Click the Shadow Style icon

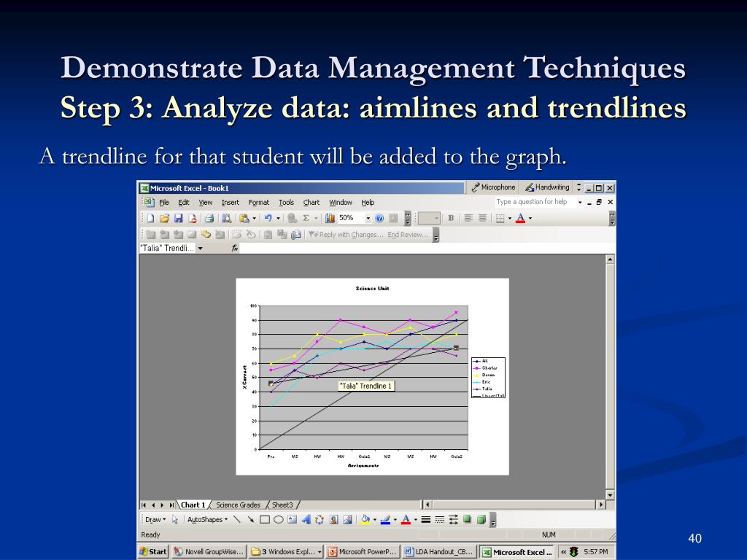tap(467, 519)
